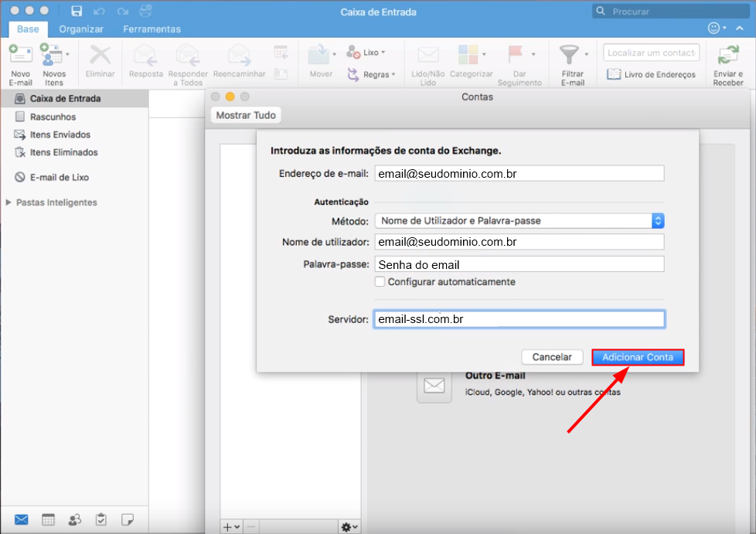Click the Localizar um contacto field
The width and height of the screenshot is (756, 534).
coord(651,53)
